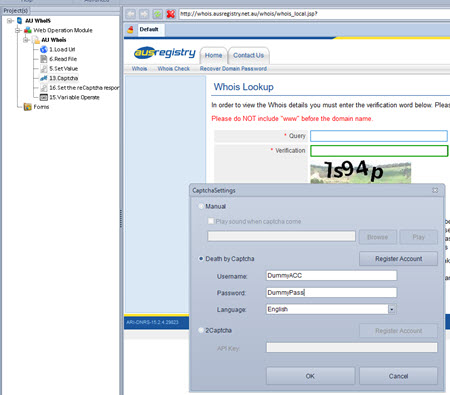The height and width of the screenshot is (395, 450).
Task: Open the Language dropdown arrow
Action: point(392,309)
